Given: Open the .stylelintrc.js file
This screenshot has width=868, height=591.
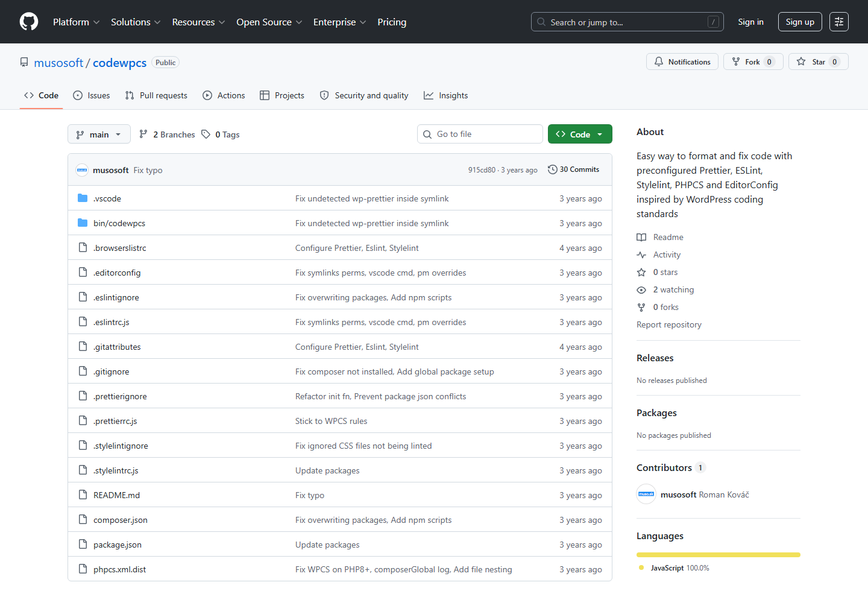Looking at the screenshot, I should [x=116, y=470].
